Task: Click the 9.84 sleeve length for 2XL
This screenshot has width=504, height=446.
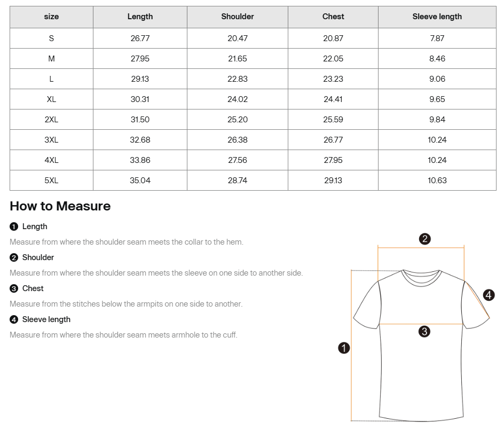Action: tap(437, 120)
